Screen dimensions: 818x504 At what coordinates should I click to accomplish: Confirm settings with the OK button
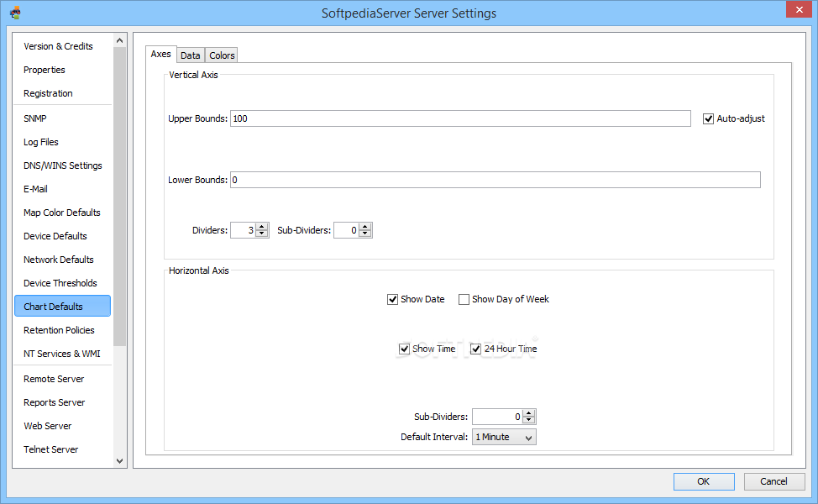[x=704, y=481]
